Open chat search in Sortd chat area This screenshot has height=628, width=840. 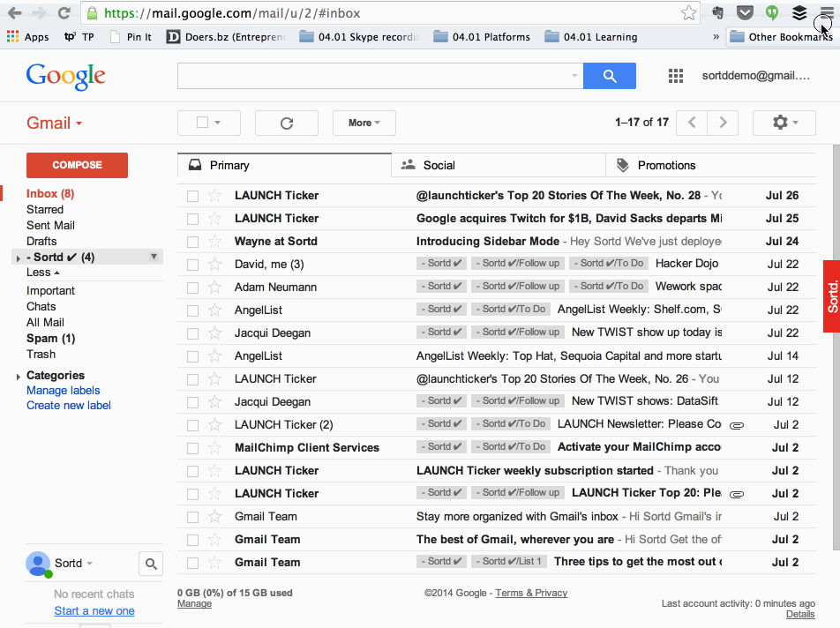pyautogui.click(x=150, y=563)
